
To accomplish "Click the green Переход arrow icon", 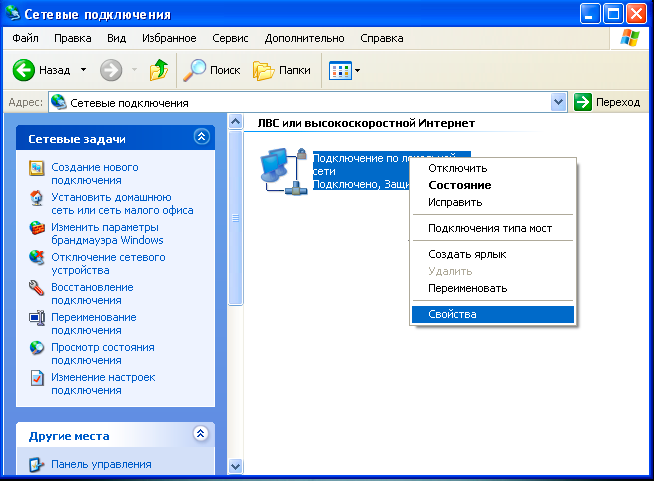I will point(583,102).
